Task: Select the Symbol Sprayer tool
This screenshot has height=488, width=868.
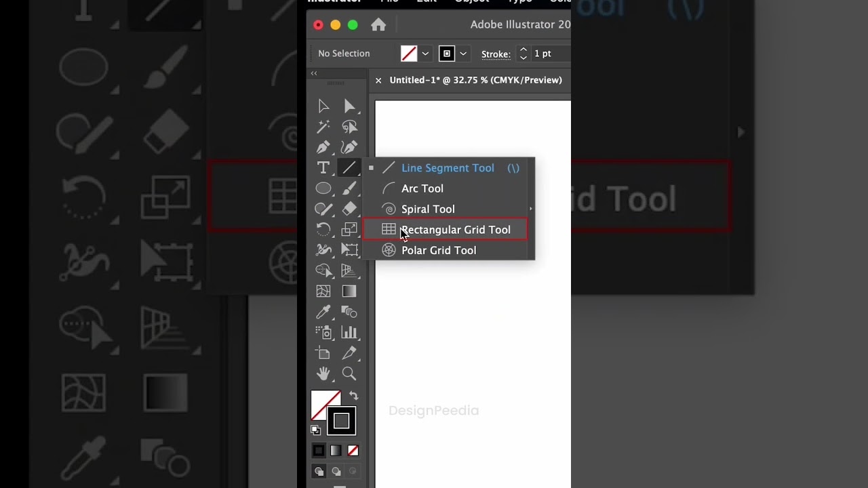Action: (323, 332)
